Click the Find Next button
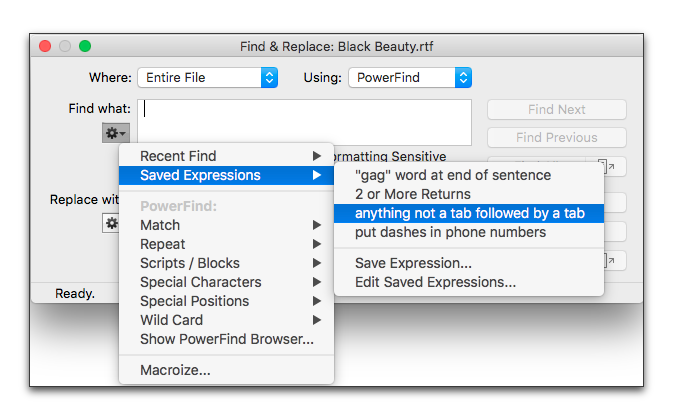673x419 pixels. point(557,109)
